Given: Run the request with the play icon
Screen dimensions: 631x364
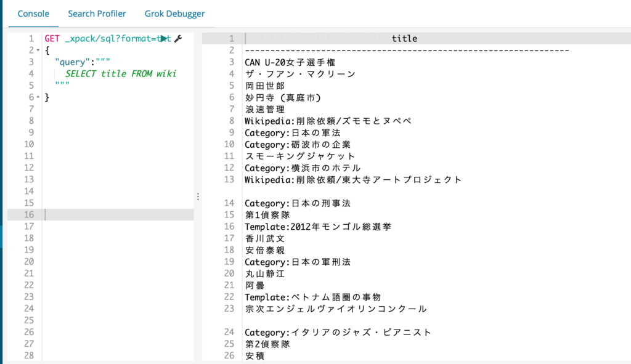Looking at the screenshot, I should point(163,39).
